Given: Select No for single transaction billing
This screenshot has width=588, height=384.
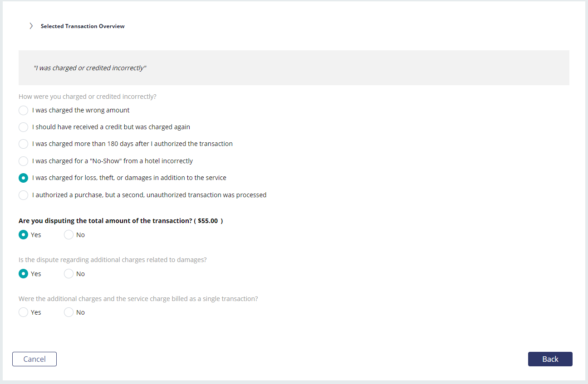Looking at the screenshot, I should [x=69, y=312].
